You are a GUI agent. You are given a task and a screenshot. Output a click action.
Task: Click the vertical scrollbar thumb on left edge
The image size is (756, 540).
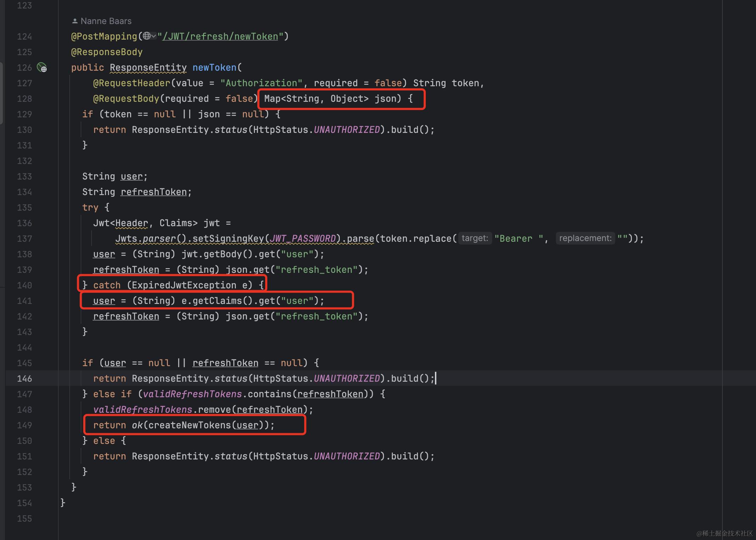coord(1,93)
